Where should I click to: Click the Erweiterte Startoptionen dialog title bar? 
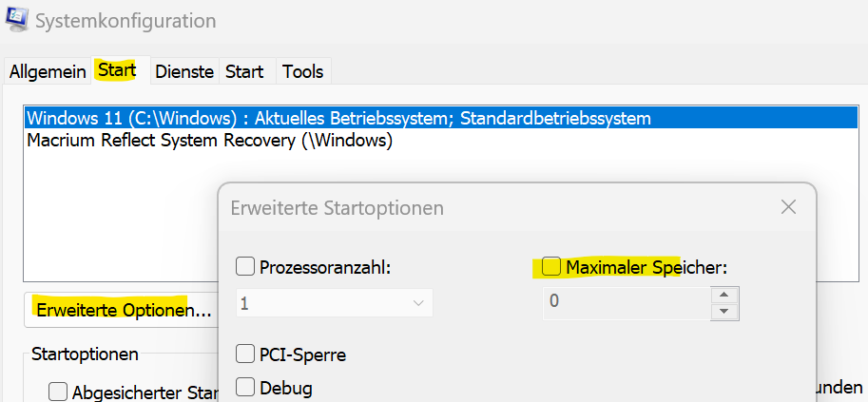tap(475, 207)
